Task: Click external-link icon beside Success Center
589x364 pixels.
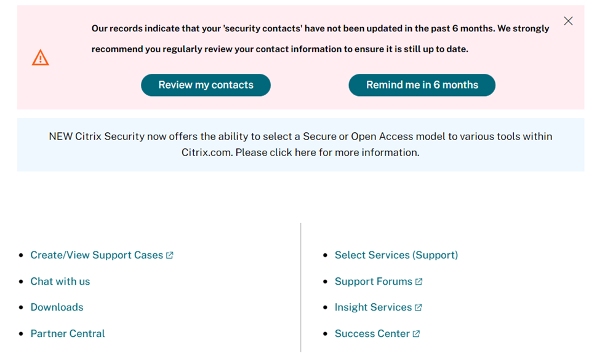Action: tap(416, 334)
